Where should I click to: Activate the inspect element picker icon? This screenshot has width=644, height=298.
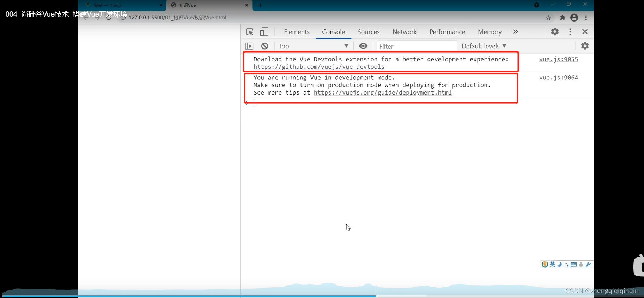[250, 32]
